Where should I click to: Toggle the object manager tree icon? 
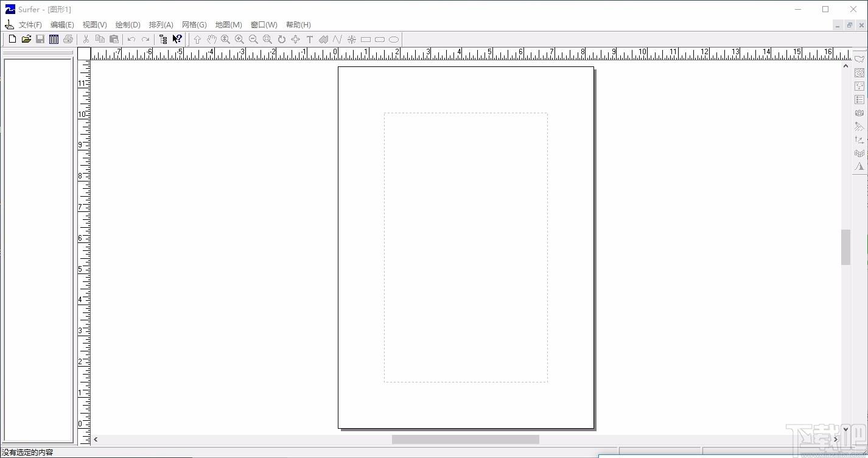tap(163, 39)
